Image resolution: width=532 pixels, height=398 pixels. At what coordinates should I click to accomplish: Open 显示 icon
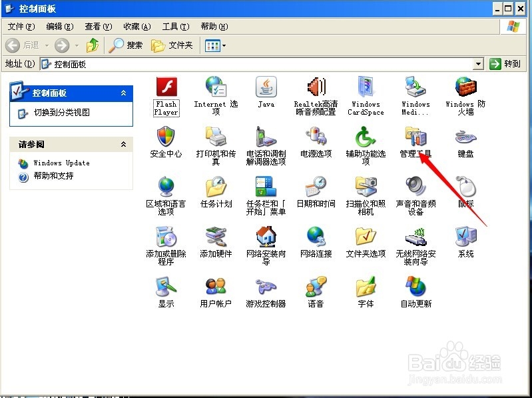tap(166, 286)
